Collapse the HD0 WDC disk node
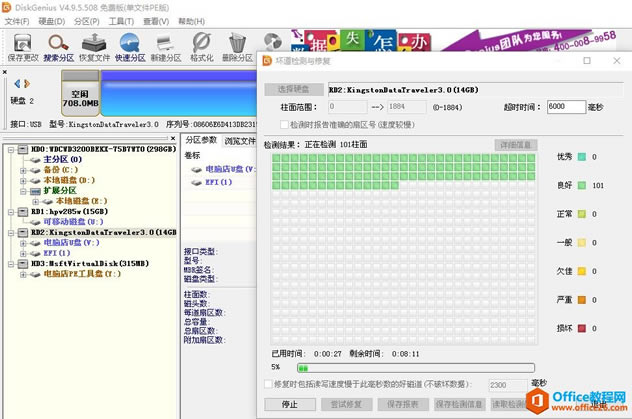 (x=11, y=149)
